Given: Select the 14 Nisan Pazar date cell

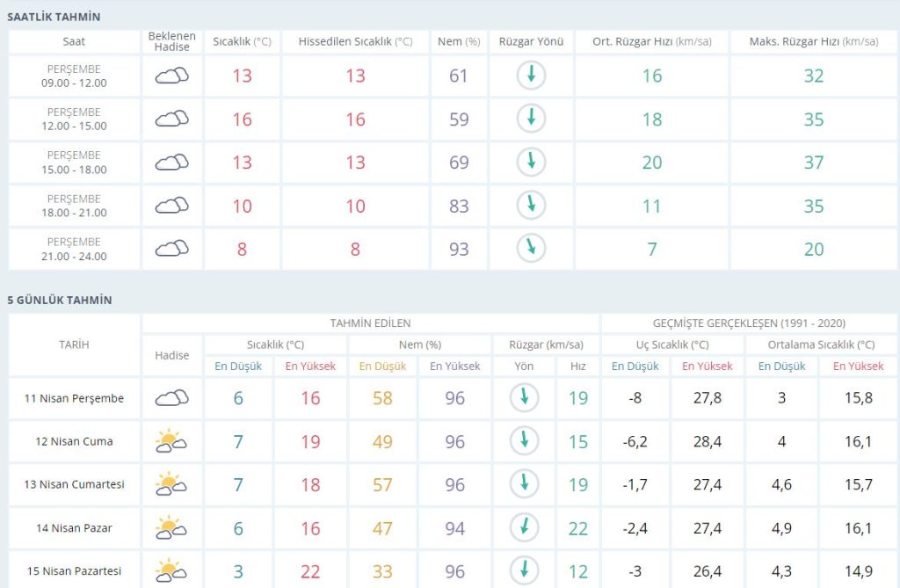Looking at the screenshot, I should tap(75, 528).
